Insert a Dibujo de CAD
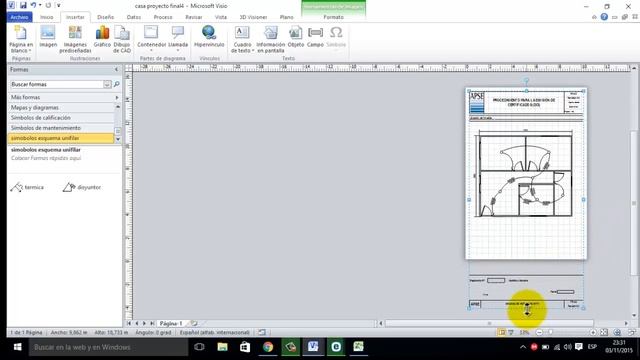The width and height of the screenshot is (640, 360). coord(122,39)
